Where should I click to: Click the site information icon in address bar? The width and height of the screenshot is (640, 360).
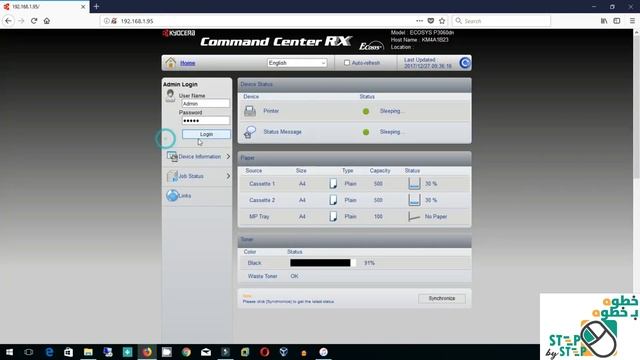tap(107, 21)
